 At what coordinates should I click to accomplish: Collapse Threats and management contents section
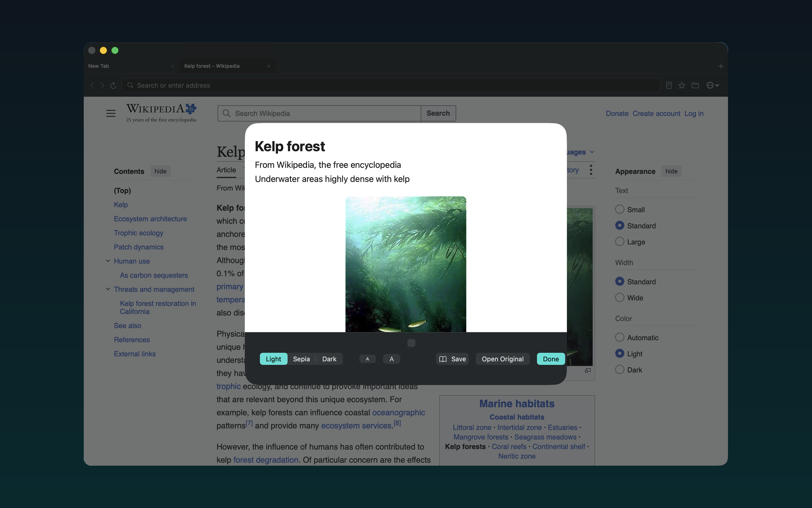pyautogui.click(x=108, y=289)
